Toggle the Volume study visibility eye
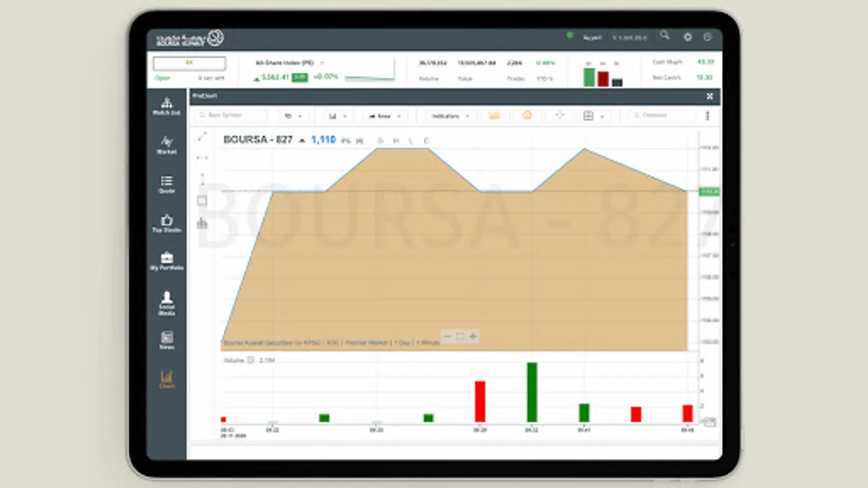 coord(250,359)
